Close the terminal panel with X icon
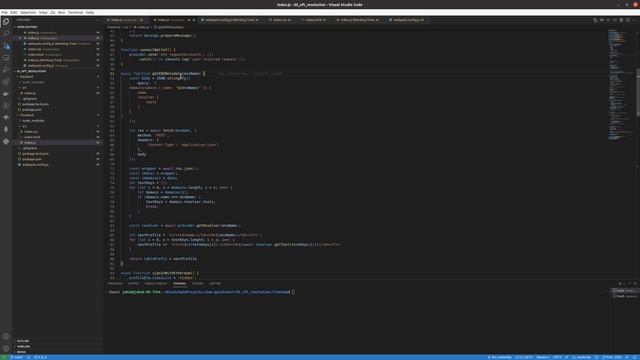640x360 pixels. [635, 283]
